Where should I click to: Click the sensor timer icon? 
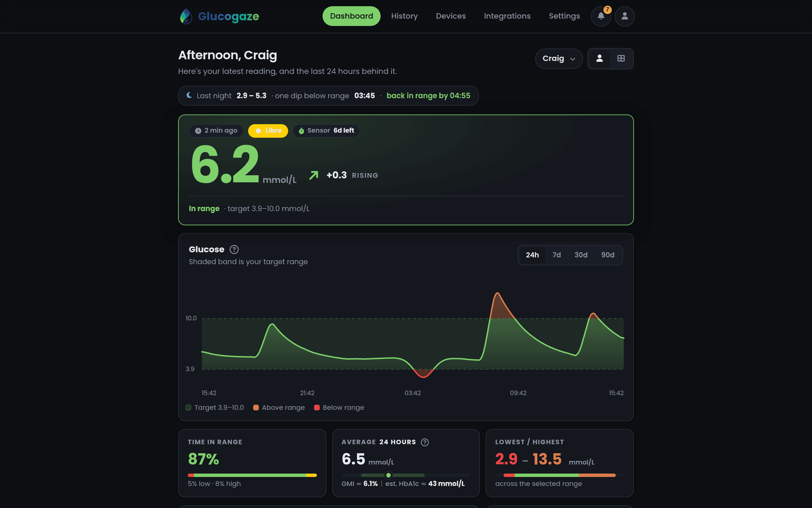click(x=301, y=131)
